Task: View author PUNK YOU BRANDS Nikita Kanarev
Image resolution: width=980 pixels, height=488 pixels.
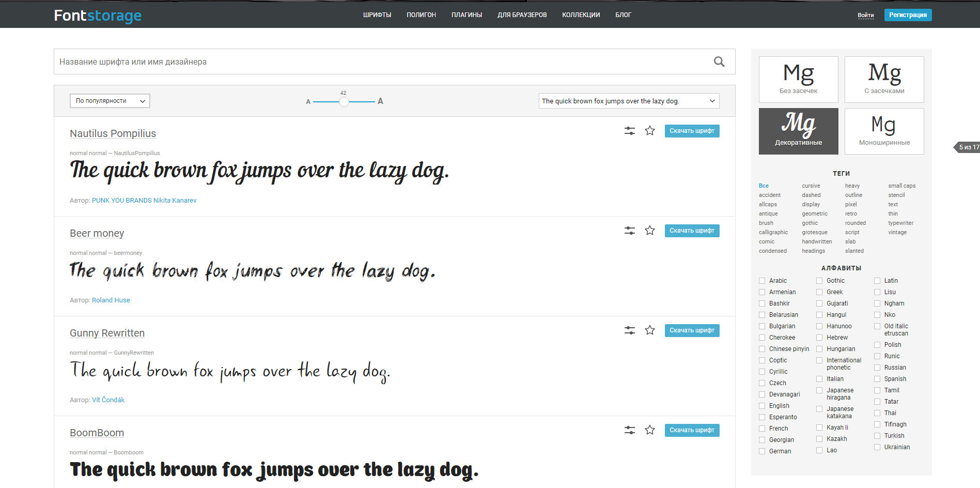Action: (144, 201)
